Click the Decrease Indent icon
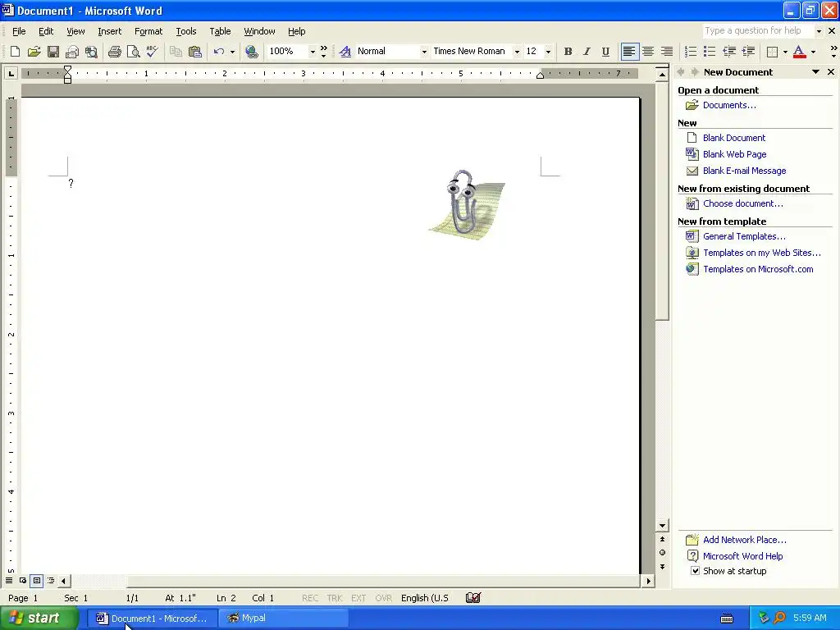Image resolution: width=840 pixels, height=630 pixels. [x=729, y=52]
